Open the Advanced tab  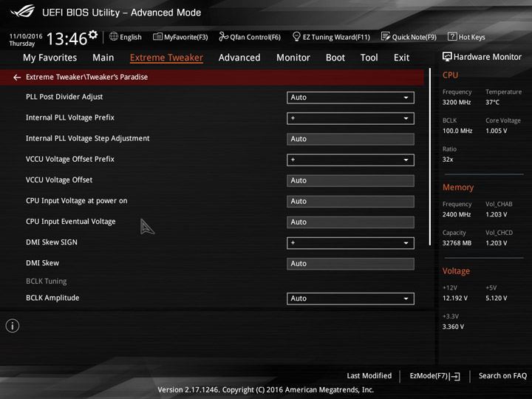click(239, 58)
